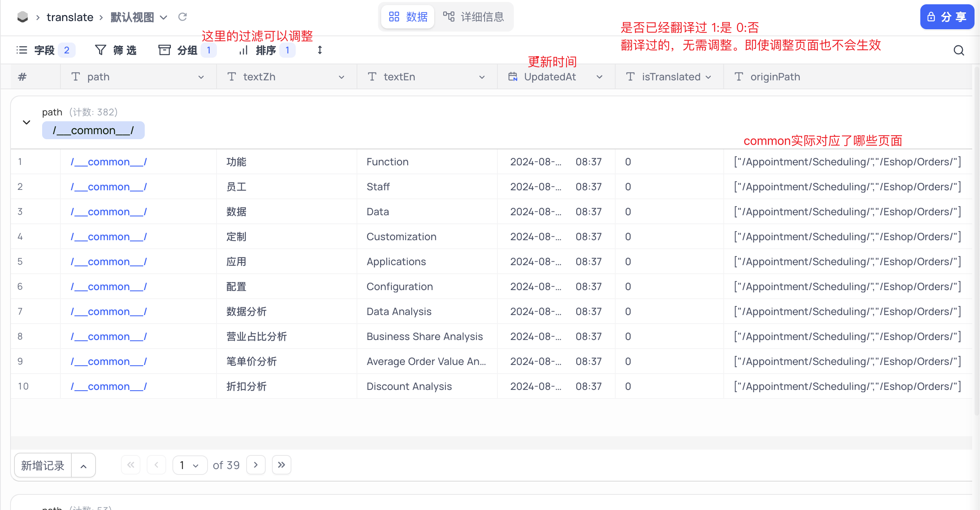Switch to the 数据 tab

click(408, 17)
